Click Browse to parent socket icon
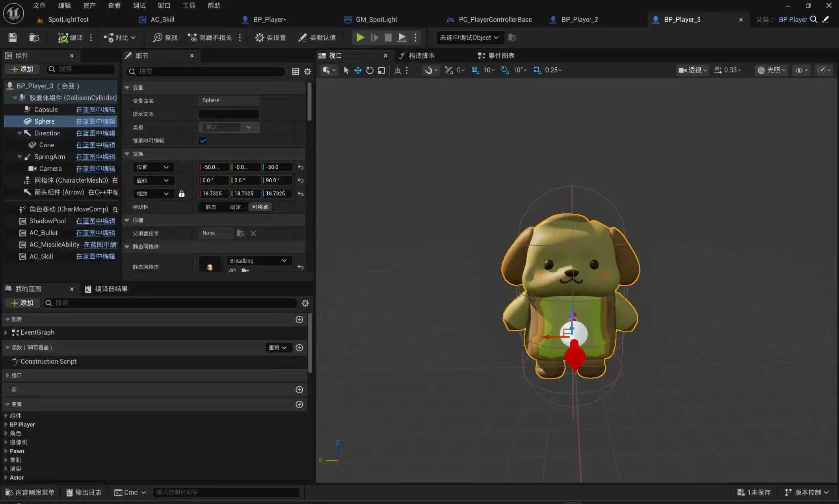 (x=240, y=233)
